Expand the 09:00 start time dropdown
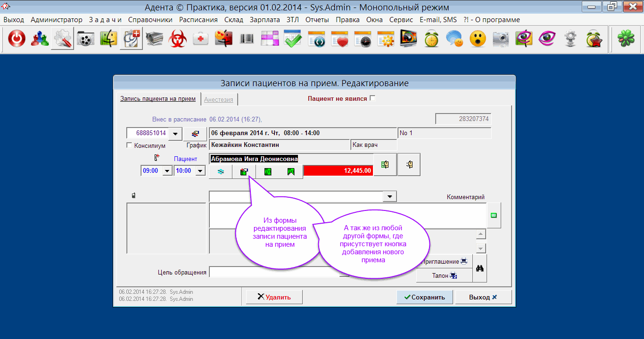The width and height of the screenshot is (644, 339). coord(167,171)
